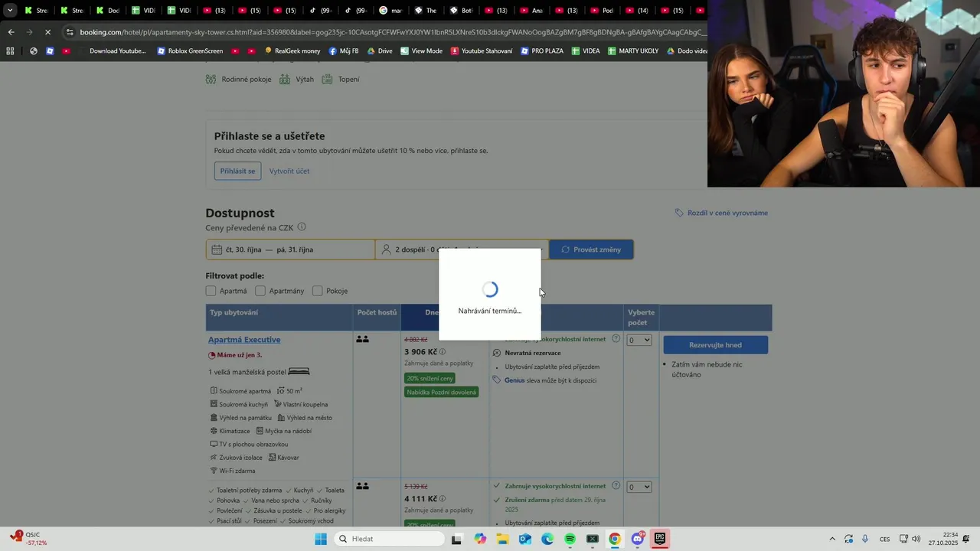The image size is (980, 551).
Task: Open Microsoft Edge from the taskbar
Action: point(547,539)
